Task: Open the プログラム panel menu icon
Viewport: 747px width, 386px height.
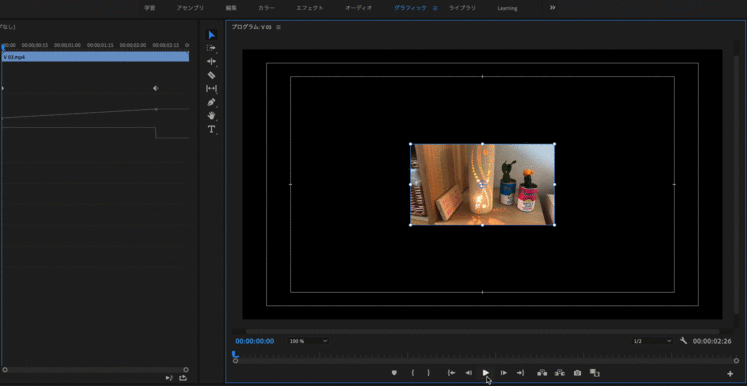Action: click(279, 27)
